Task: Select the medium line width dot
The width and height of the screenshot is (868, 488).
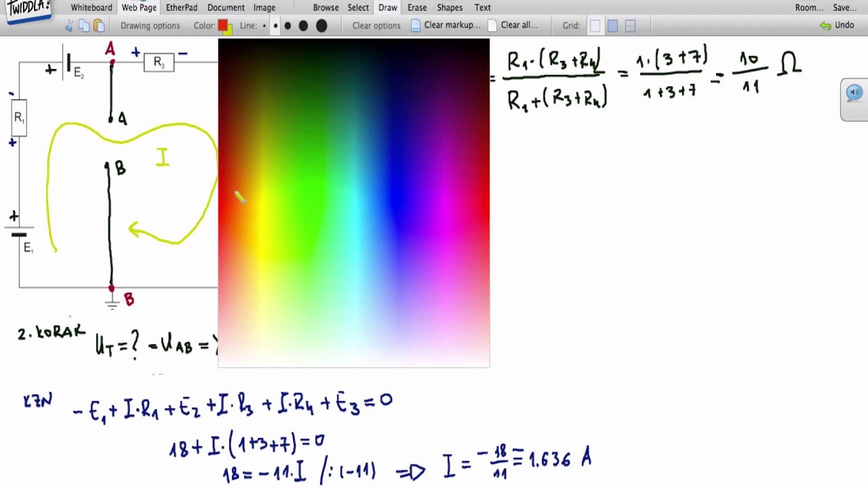Action: [288, 26]
